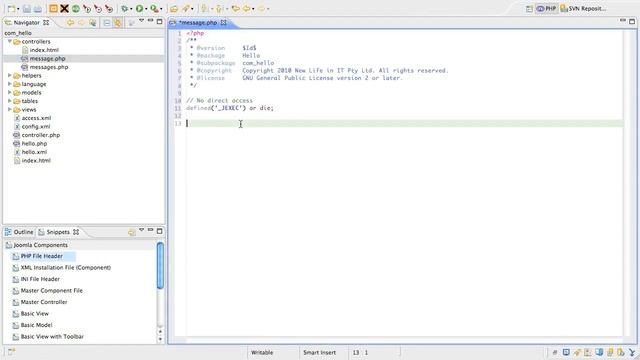Viewport: 640px width, 360px height.
Task: Open the Navigator view menu triangle
Action: [x=142, y=20]
